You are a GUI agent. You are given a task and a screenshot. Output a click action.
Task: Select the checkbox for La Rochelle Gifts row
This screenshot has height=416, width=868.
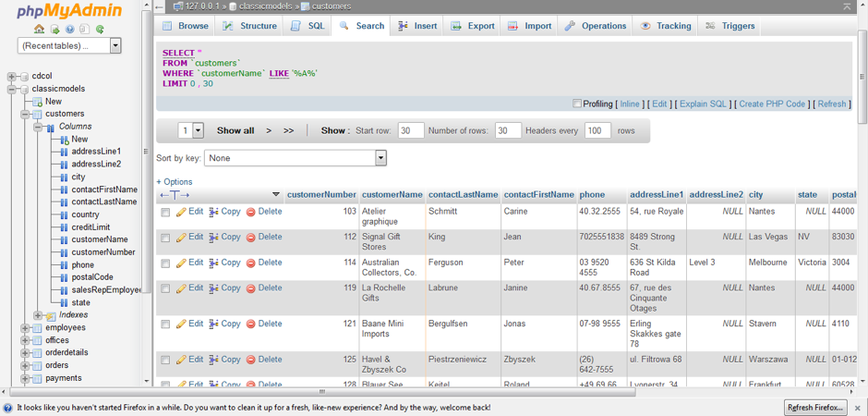(x=165, y=289)
